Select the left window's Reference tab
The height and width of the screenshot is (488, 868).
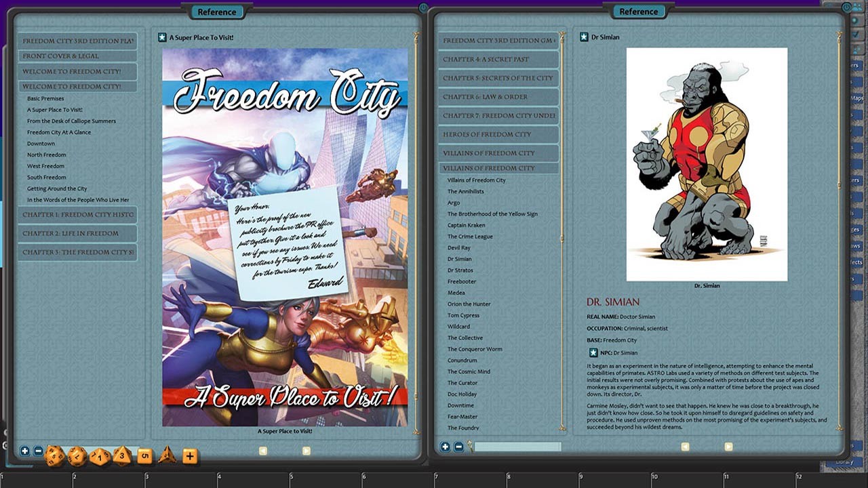click(217, 12)
